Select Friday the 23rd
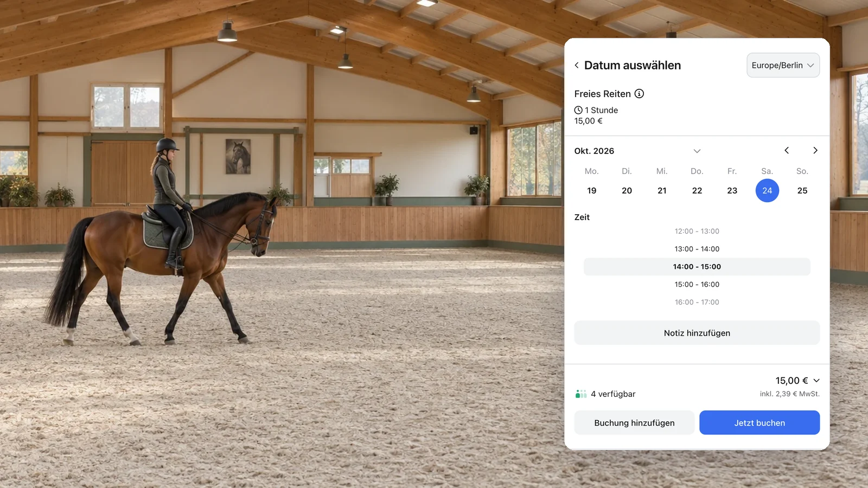This screenshot has width=868, height=488. point(732,191)
